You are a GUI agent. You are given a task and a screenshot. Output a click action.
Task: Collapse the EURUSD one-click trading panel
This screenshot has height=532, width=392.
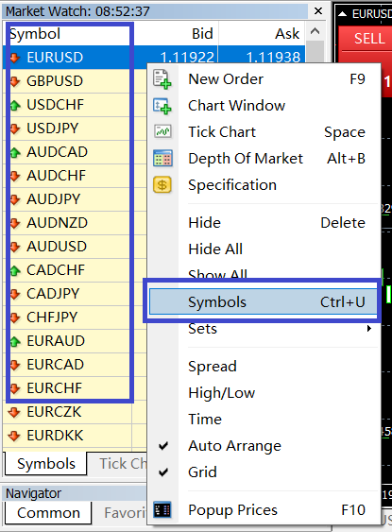point(343,14)
